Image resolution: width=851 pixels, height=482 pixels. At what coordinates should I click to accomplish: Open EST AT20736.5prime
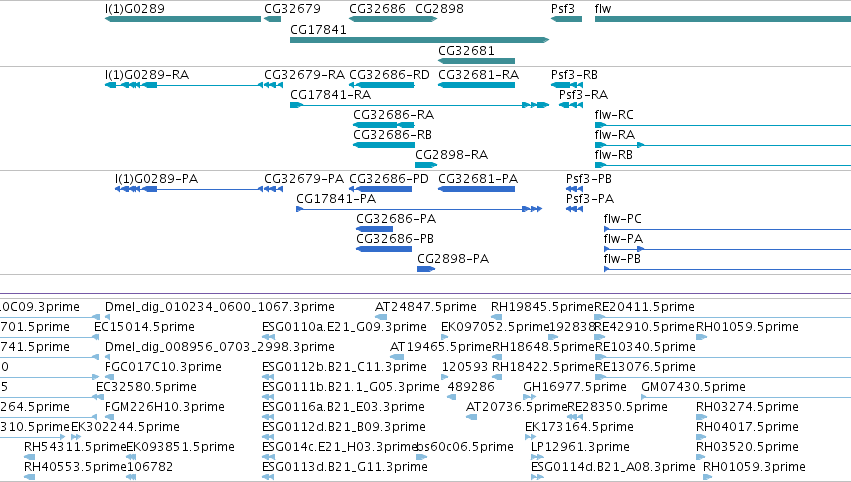point(517,407)
